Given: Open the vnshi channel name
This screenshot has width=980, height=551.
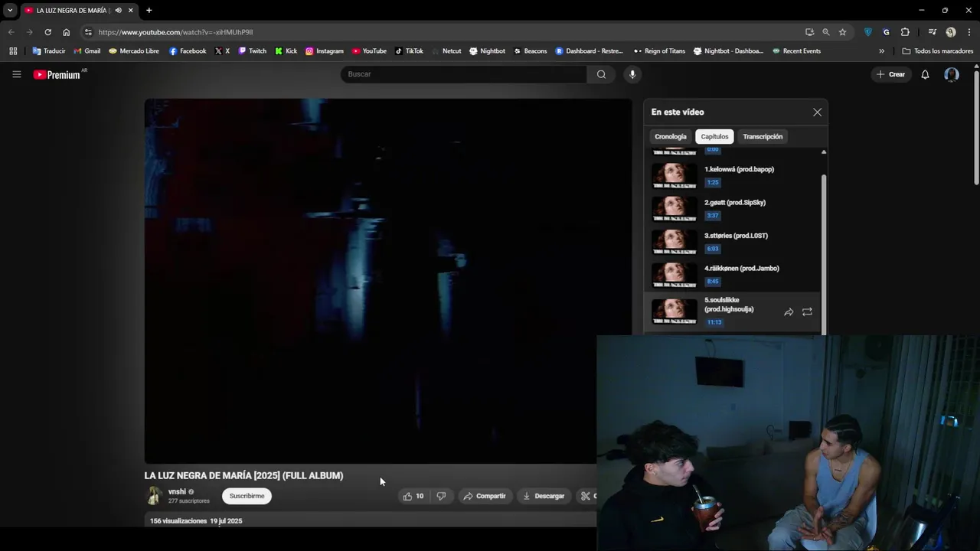Looking at the screenshot, I should tap(177, 491).
